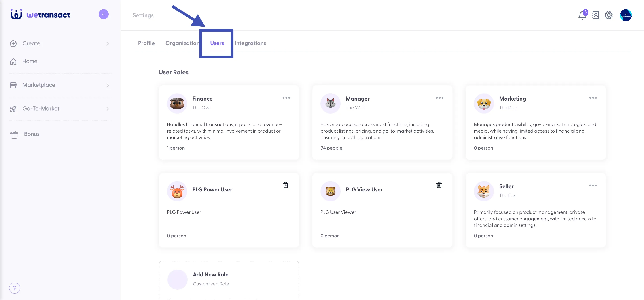This screenshot has width=644, height=300.
Task: Collapse the sidebar with purple arrow
Action: pyautogui.click(x=104, y=14)
